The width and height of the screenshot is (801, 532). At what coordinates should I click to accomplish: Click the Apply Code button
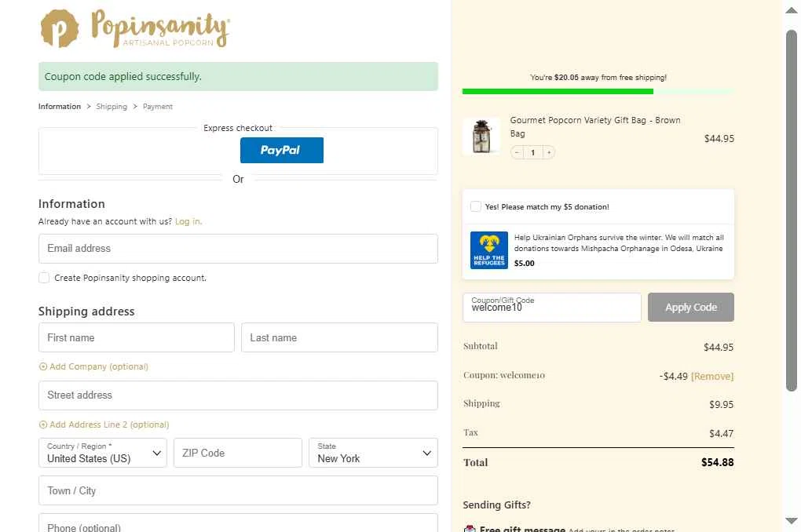tap(690, 308)
